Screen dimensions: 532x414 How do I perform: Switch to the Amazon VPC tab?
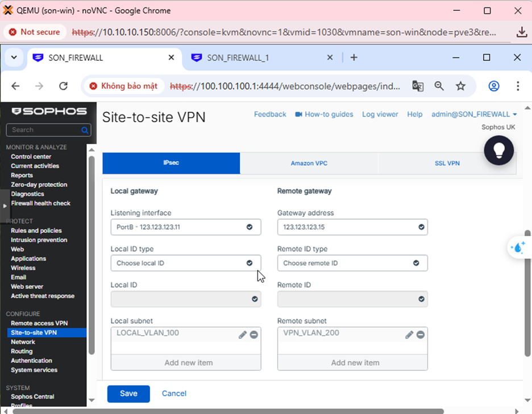point(309,163)
